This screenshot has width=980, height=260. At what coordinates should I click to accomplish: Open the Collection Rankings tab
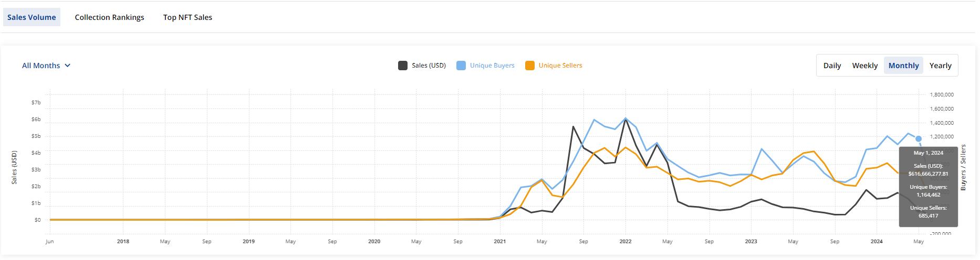click(x=109, y=17)
